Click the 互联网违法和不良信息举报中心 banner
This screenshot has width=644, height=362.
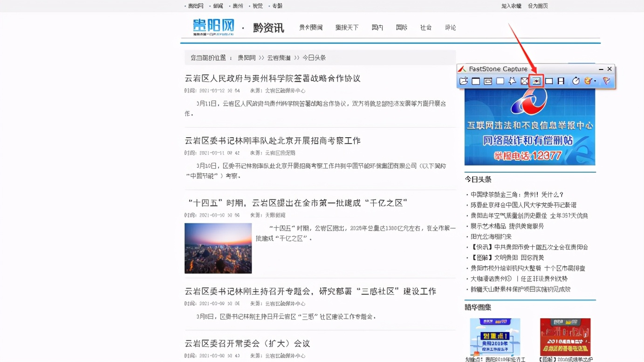point(529,127)
